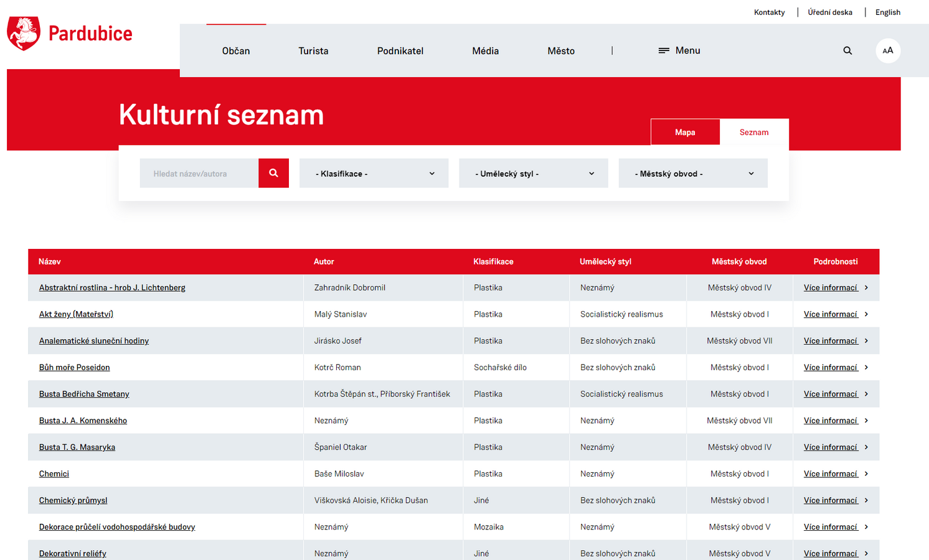
Task: Open the Občan navigation item
Action: click(236, 51)
